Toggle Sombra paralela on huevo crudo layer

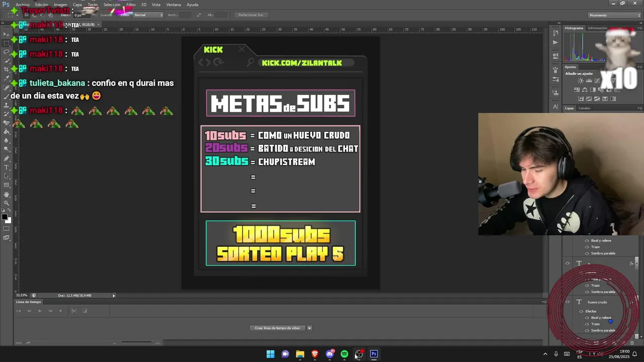[x=587, y=330]
